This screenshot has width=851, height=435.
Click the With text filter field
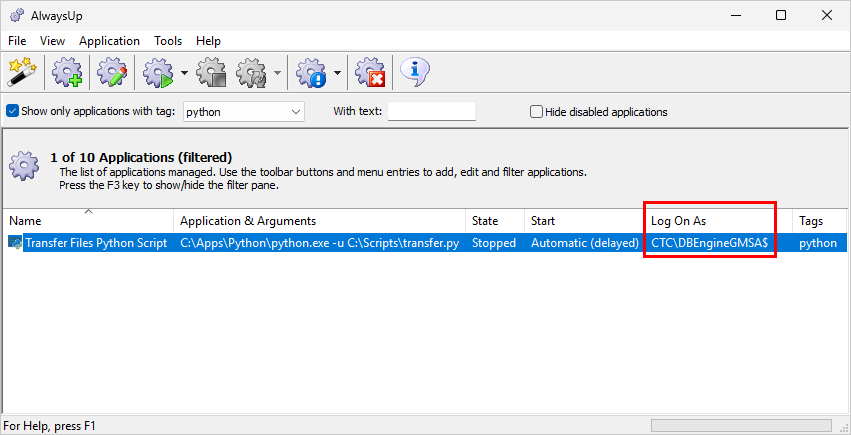click(x=431, y=112)
